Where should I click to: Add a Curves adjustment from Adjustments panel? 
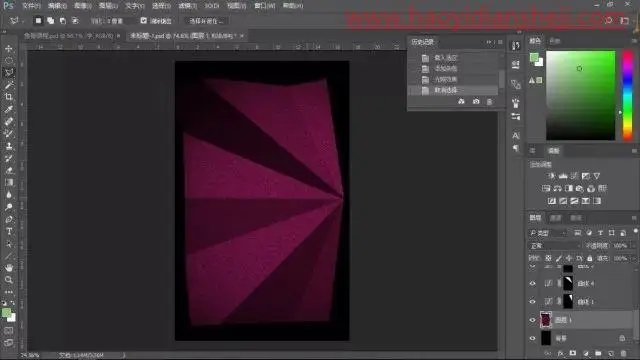click(574, 176)
